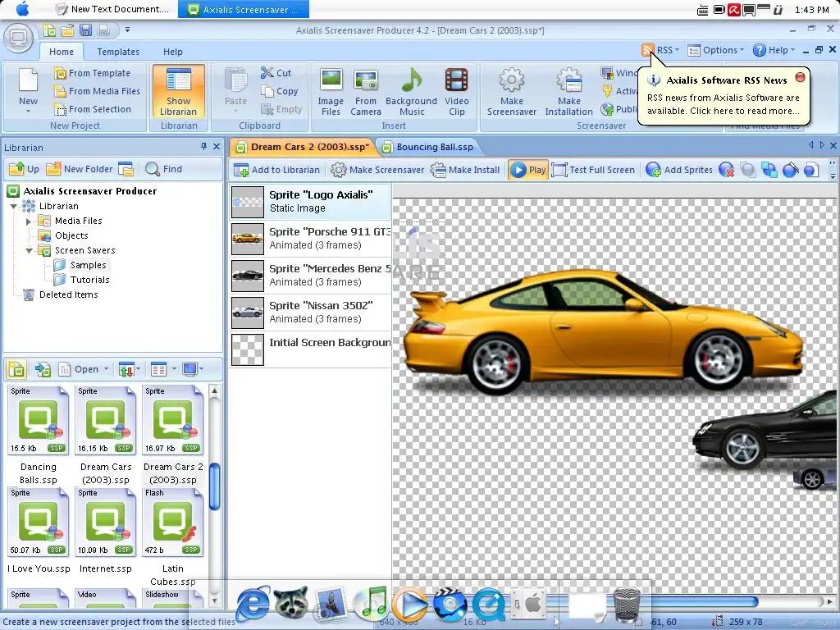Switch to Dream Cars 2 (2003).ssp tab
The width and height of the screenshot is (840, 630).
302,147
